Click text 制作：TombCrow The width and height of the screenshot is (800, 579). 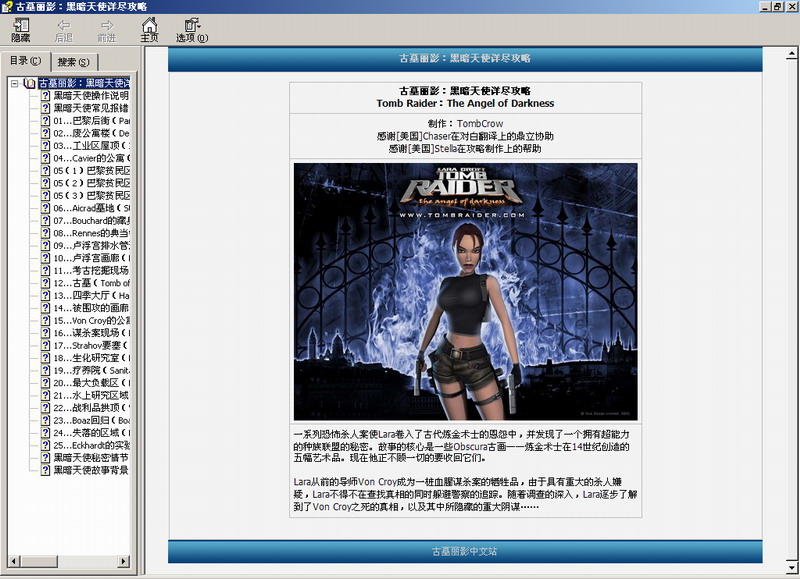click(x=465, y=123)
